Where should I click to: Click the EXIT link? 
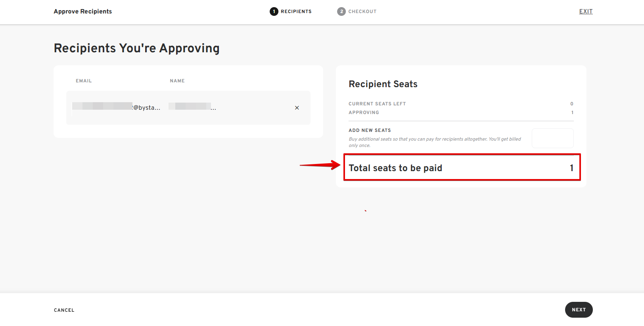tap(586, 11)
